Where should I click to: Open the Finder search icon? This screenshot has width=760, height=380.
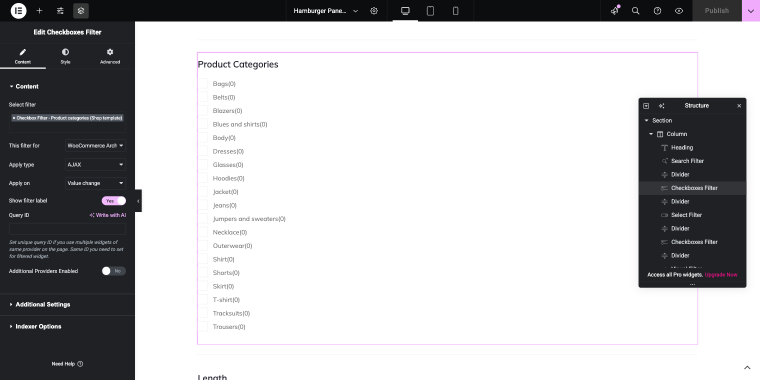tap(635, 11)
